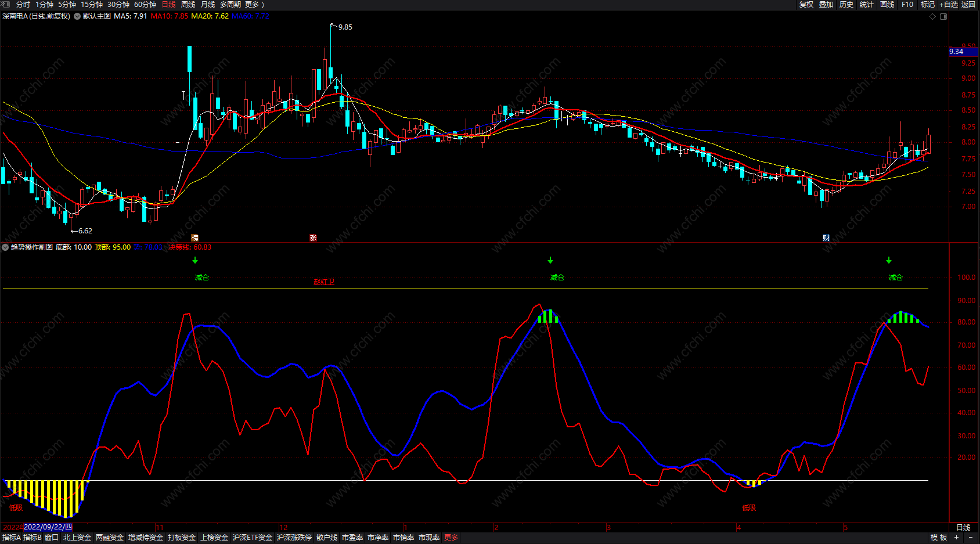Toggle the side panel layout icon
This screenshot has height=544, width=980.
point(943,16)
